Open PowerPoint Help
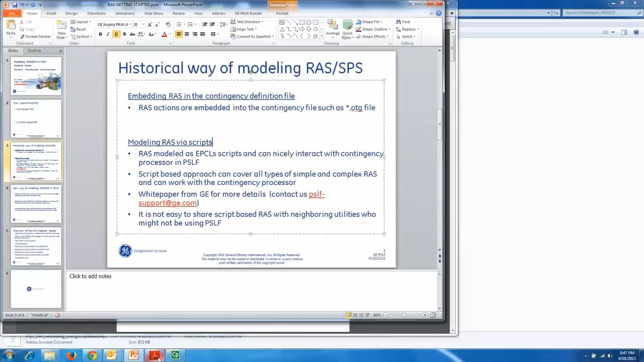The image size is (644, 362). click(439, 13)
